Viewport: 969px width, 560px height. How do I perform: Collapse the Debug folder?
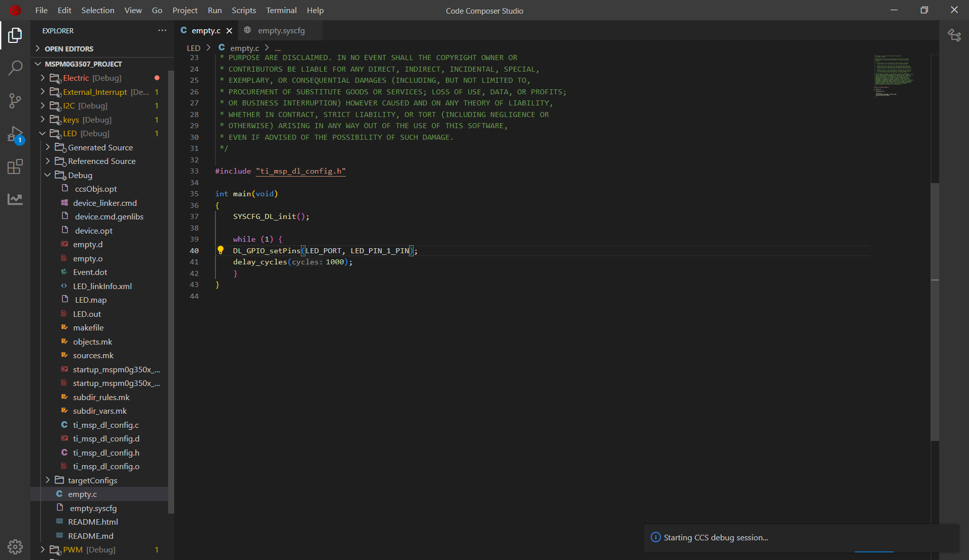[x=99, y=175]
